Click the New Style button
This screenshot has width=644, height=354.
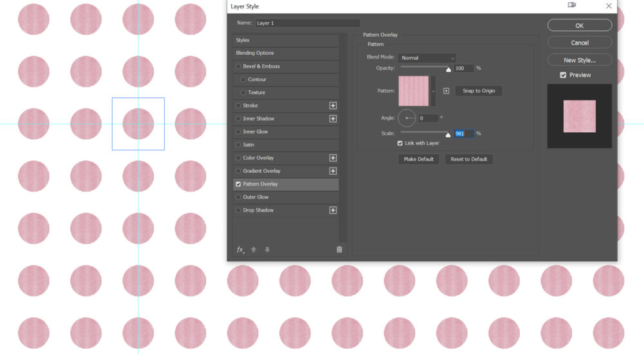pyautogui.click(x=580, y=60)
